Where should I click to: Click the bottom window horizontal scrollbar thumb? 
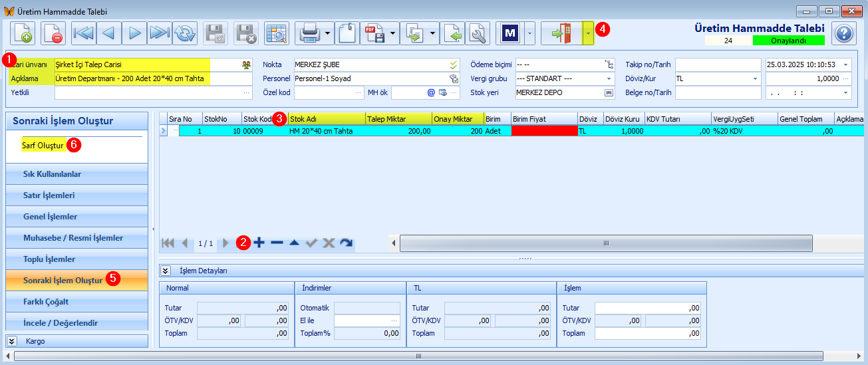[419, 356]
